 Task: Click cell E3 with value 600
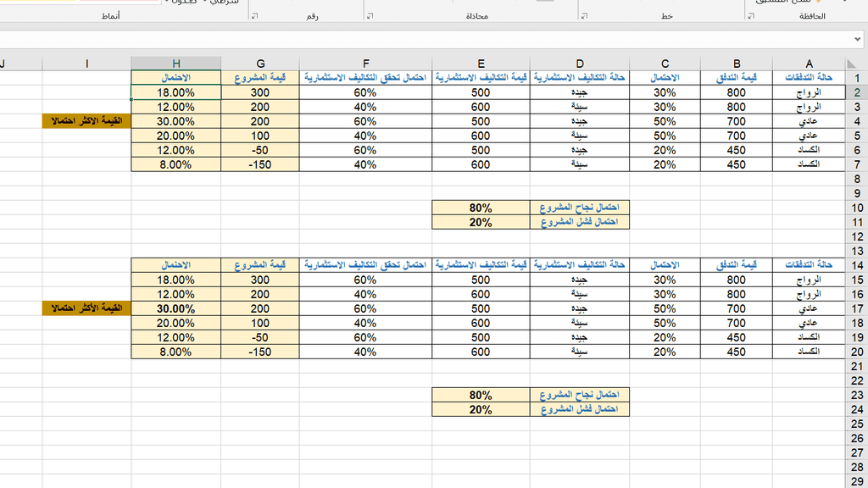[x=481, y=107]
